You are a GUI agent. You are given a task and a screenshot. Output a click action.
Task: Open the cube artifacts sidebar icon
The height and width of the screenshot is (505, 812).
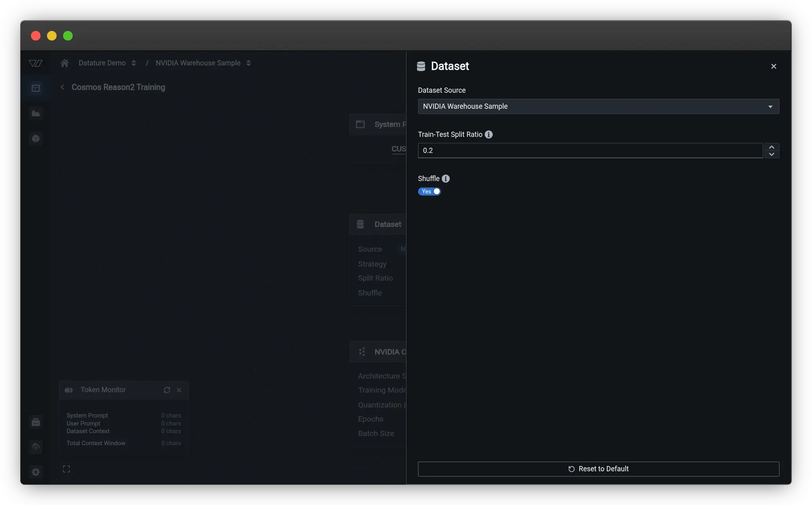pos(36,138)
